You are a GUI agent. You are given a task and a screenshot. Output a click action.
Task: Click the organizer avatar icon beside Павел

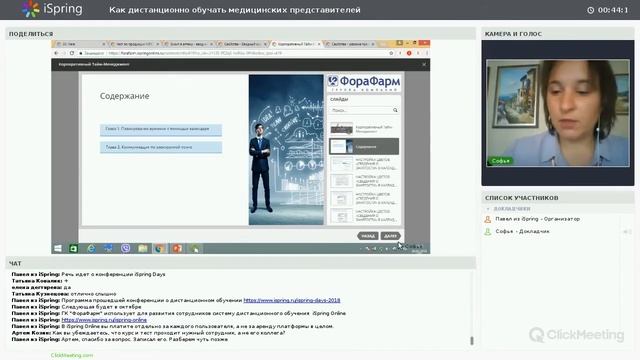click(x=487, y=219)
